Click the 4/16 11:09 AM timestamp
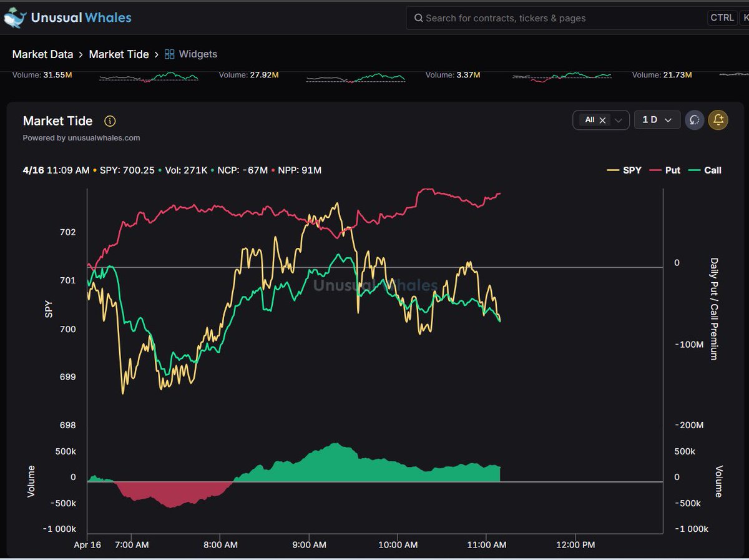Viewport: 749px width, 560px height. pos(56,170)
